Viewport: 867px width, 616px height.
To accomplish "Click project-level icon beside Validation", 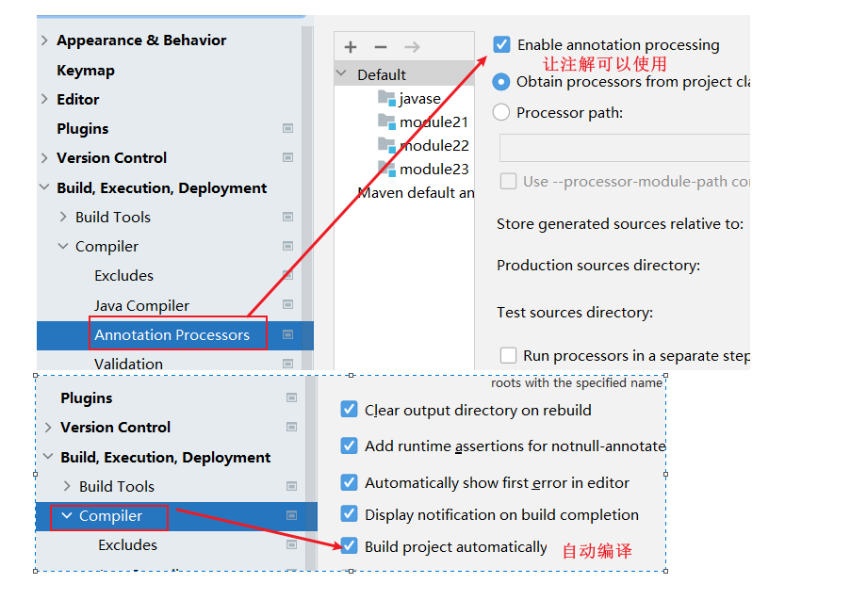I will click(287, 364).
